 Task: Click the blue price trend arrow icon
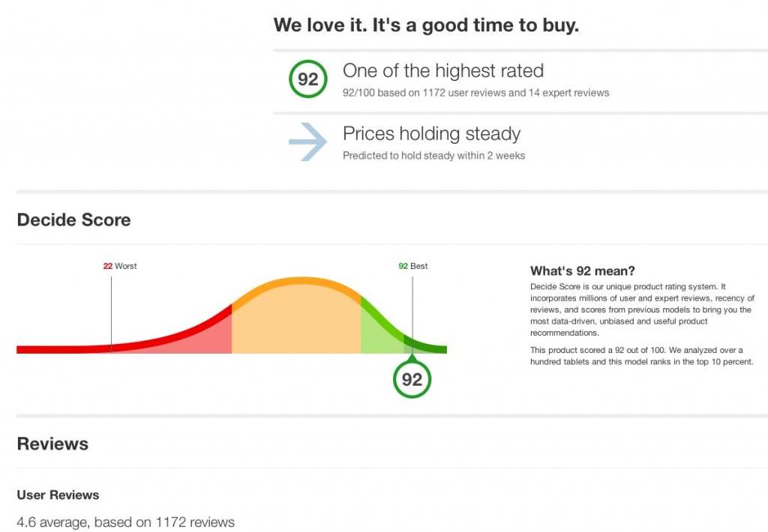click(x=307, y=142)
